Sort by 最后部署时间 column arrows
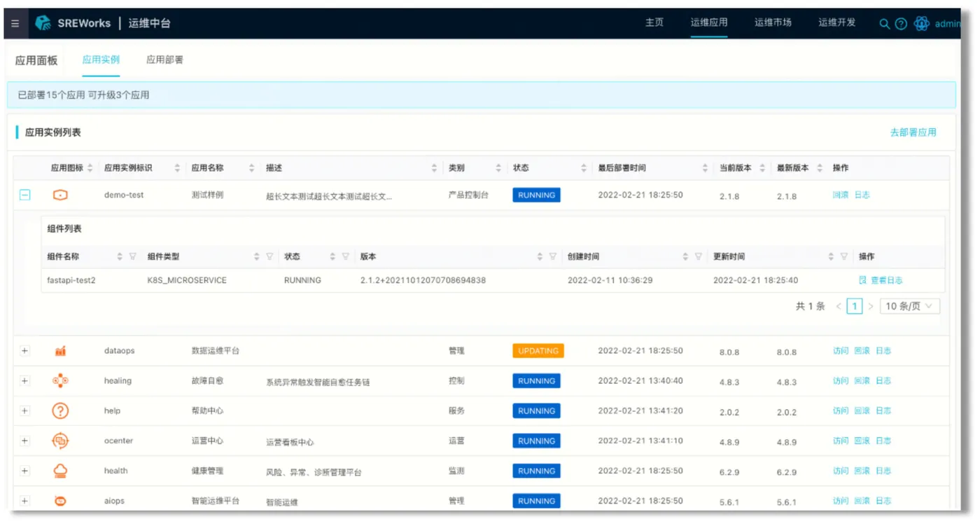 tap(705, 168)
